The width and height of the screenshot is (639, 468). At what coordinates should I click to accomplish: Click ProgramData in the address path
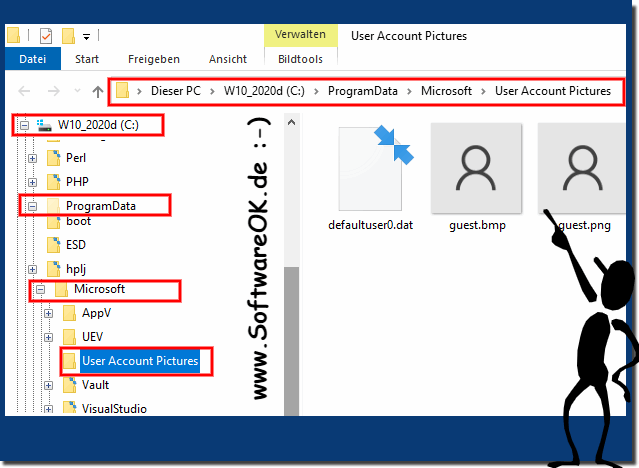363,91
